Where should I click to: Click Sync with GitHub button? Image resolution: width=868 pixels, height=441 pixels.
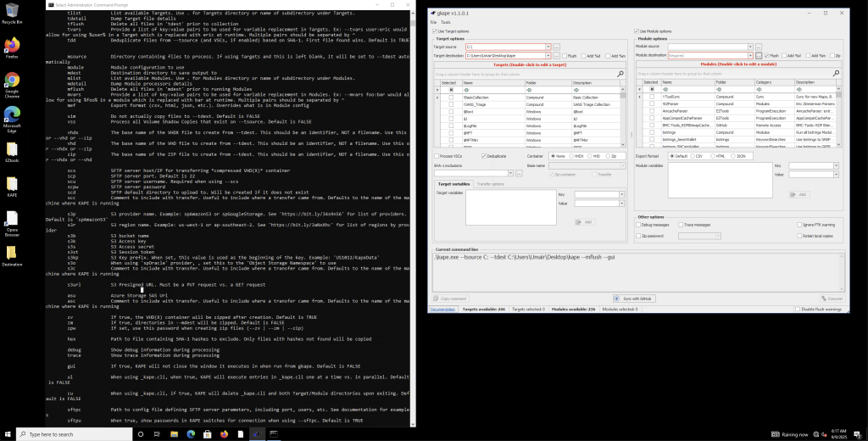634,299
